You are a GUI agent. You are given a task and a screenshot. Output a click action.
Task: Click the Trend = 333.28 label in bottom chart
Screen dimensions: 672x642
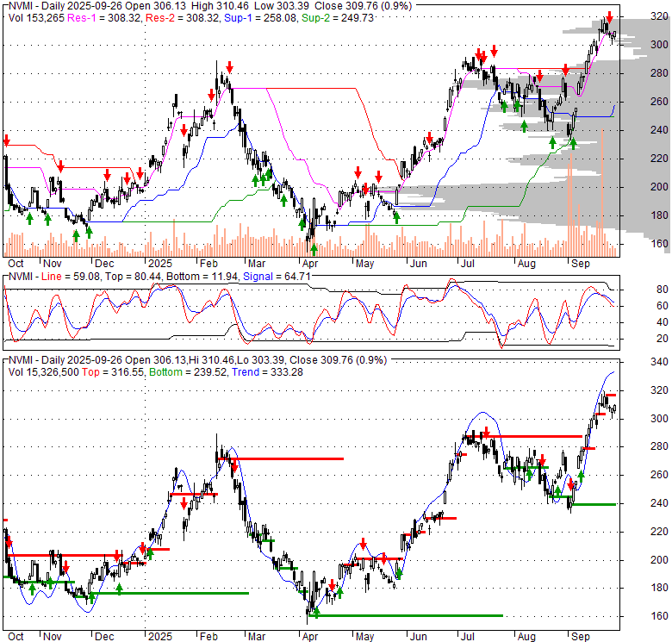(x=267, y=372)
